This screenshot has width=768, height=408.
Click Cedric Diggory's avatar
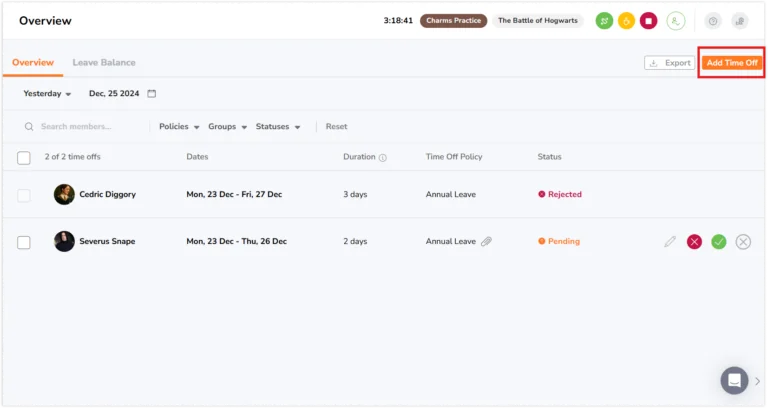point(64,194)
